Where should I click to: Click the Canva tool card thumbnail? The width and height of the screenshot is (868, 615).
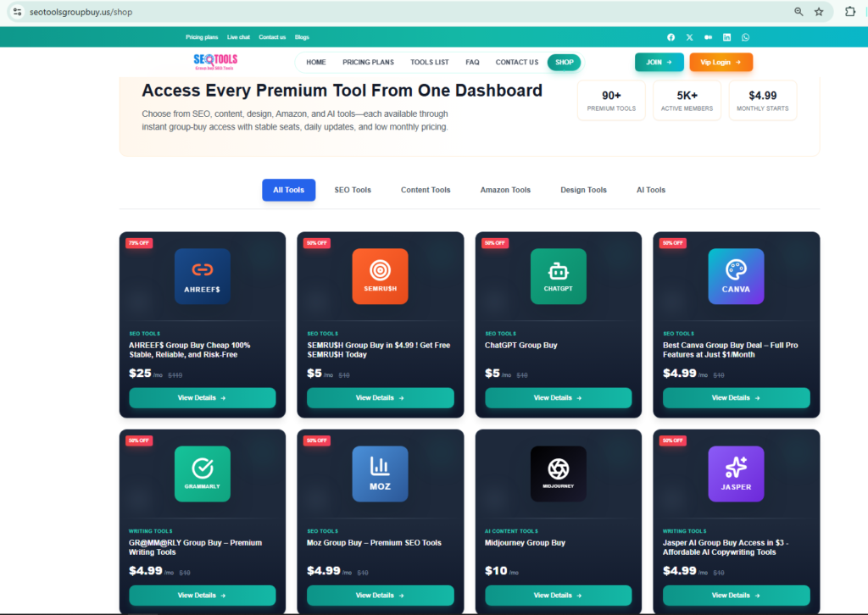coord(736,276)
